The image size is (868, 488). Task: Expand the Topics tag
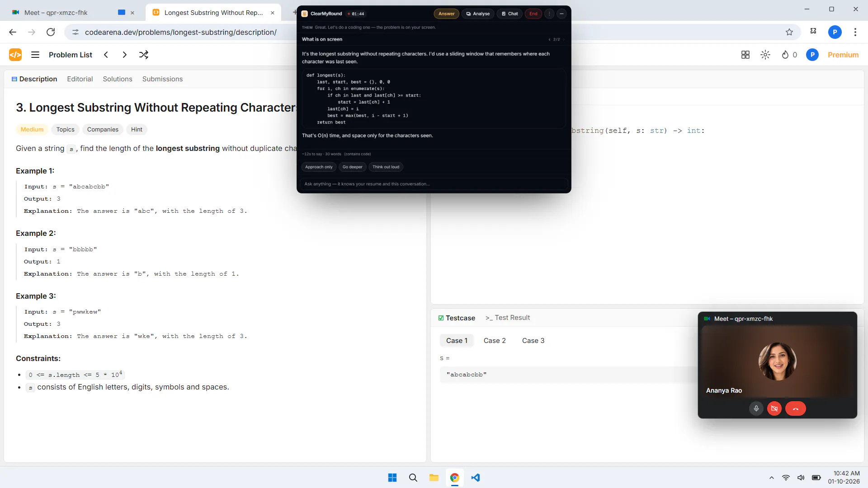tap(66, 129)
